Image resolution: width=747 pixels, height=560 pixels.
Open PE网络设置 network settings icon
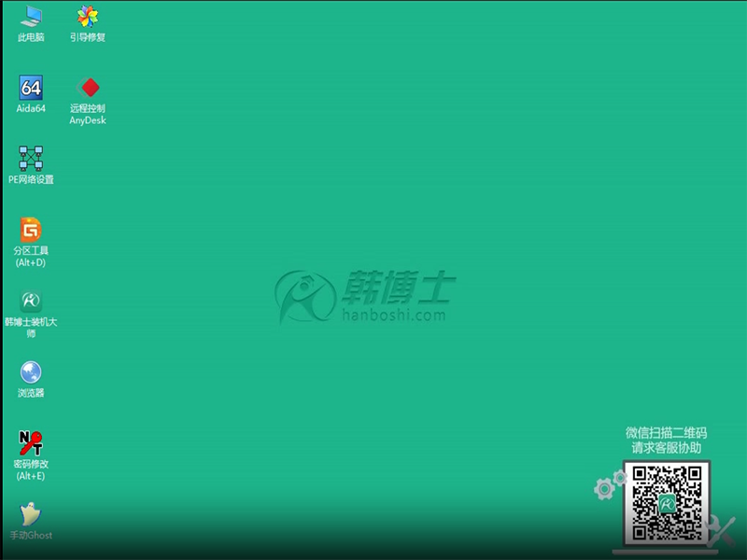(31, 158)
